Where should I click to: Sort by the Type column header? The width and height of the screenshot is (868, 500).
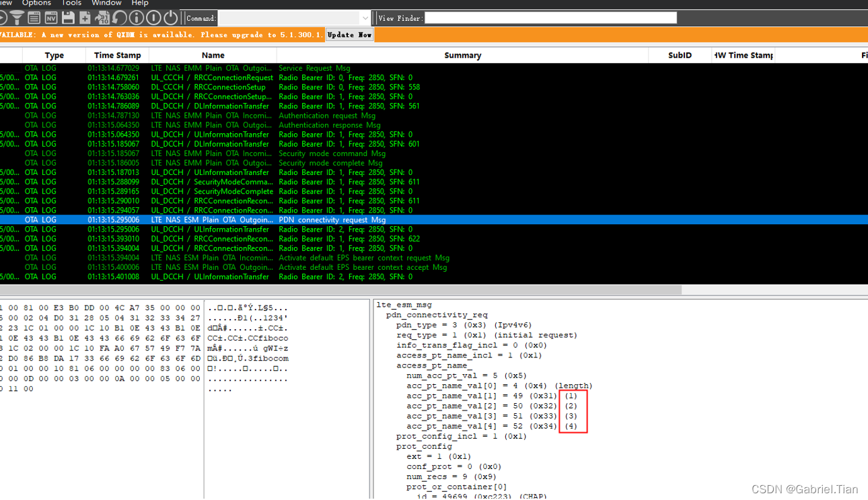[55, 55]
